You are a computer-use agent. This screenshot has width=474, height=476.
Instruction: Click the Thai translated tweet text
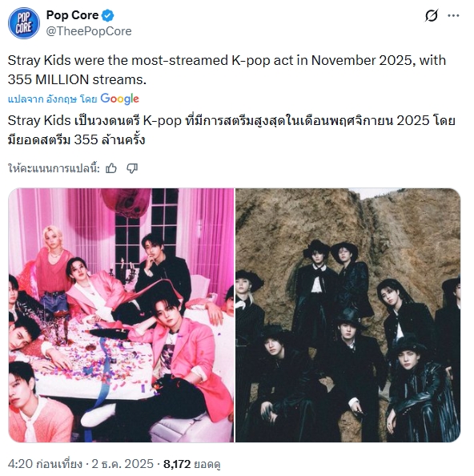coord(231,130)
